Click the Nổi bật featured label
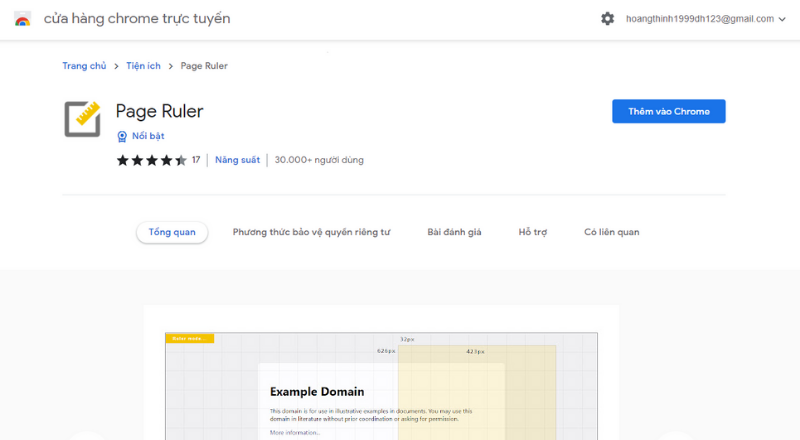The image size is (800, 440). pyautogui.click(x=148, y=136)
